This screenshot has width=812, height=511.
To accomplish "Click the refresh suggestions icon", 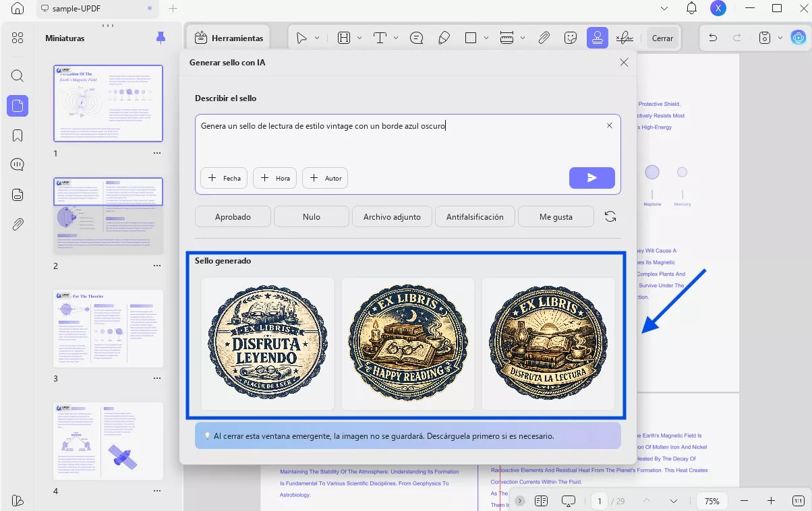I will [x=610, y=216].
